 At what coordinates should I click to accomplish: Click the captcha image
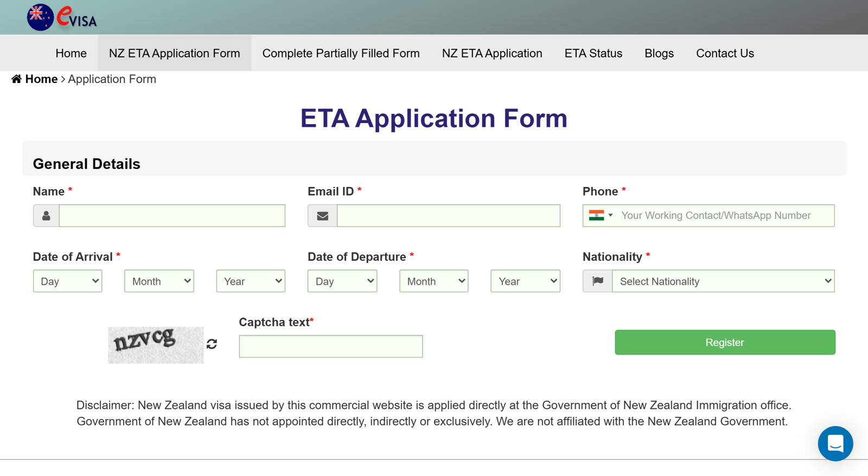[156, 345]
